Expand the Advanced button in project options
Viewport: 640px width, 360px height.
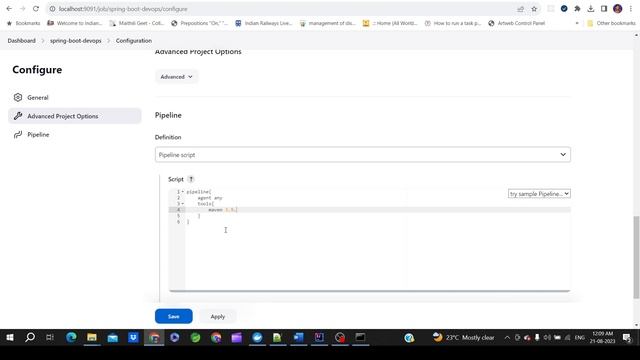pos(176,77)
